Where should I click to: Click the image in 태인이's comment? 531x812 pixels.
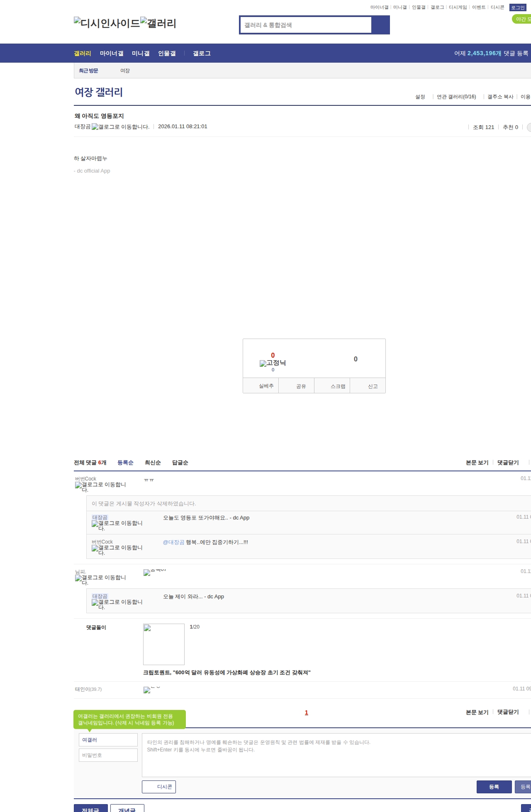point(147,690)
